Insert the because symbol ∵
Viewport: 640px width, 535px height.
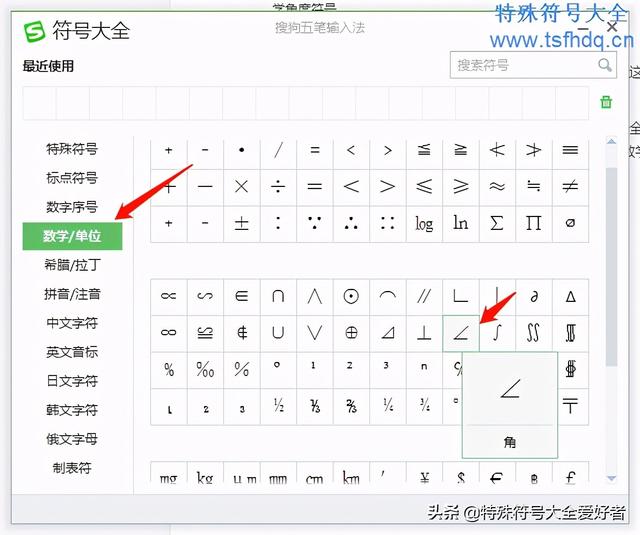pos(315,224)
